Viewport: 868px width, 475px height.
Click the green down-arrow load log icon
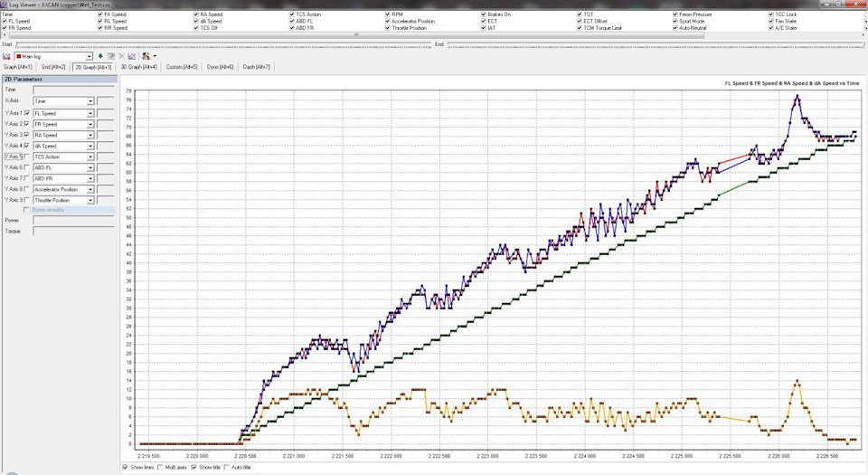point(100,56)
